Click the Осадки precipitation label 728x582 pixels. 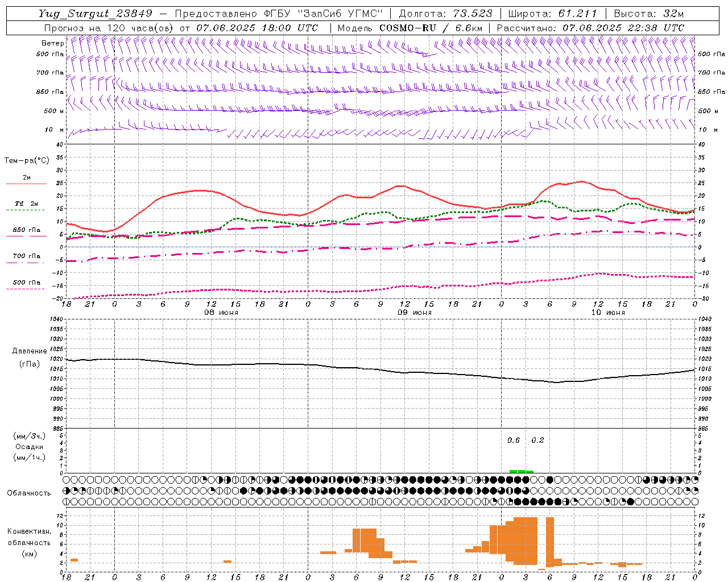[30, 447]
